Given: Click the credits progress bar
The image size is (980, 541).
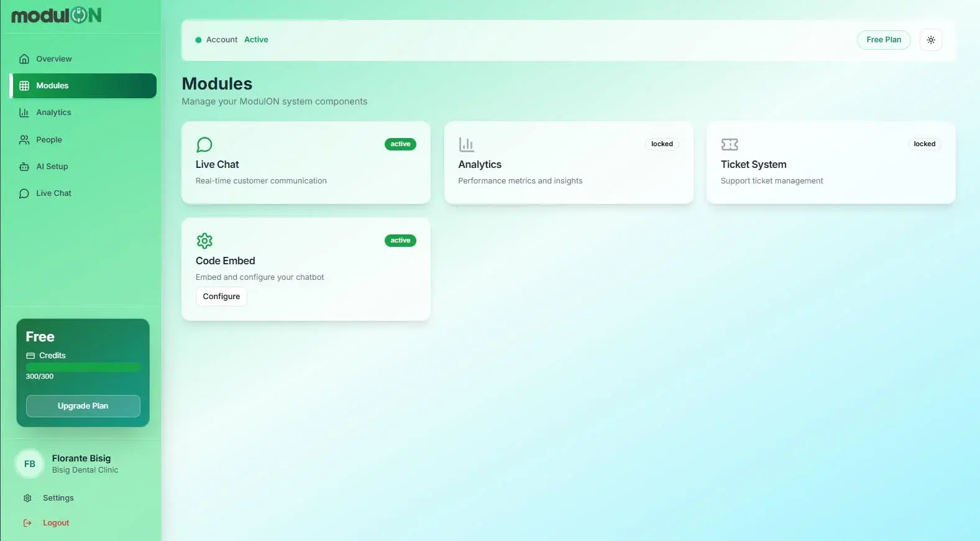Looking at the screenshot, I should coord(83,367).
